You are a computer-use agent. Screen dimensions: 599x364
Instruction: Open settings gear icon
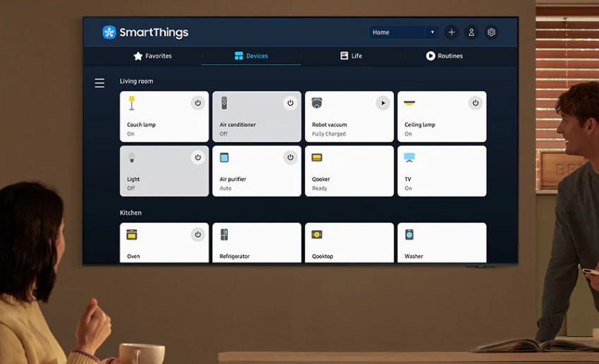(491, 32)
